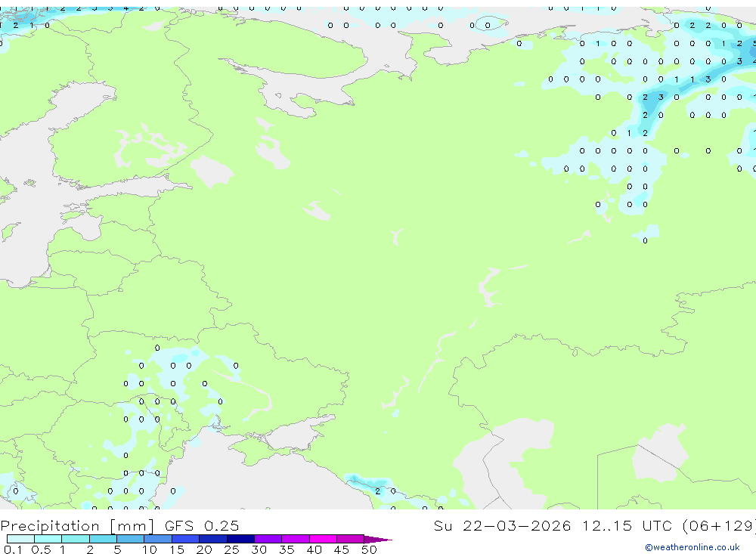
Task: Select the "10" legend label
Action: [x=150, y=549]
